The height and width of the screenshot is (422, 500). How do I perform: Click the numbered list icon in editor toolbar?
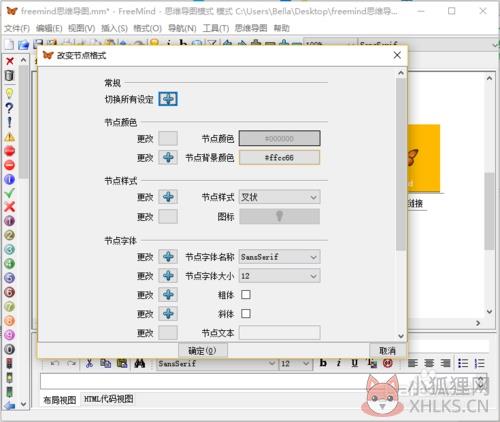coord(479,363)
